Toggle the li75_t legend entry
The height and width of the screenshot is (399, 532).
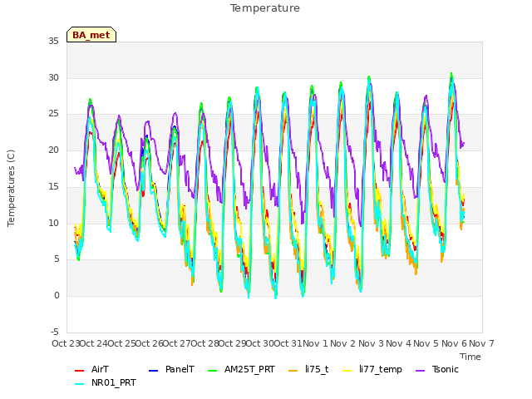[x=308, y=369]
